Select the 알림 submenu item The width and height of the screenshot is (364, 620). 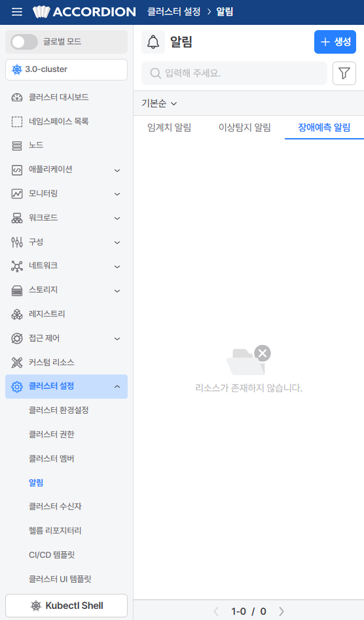pyautogui.click(x=36, y=483)
